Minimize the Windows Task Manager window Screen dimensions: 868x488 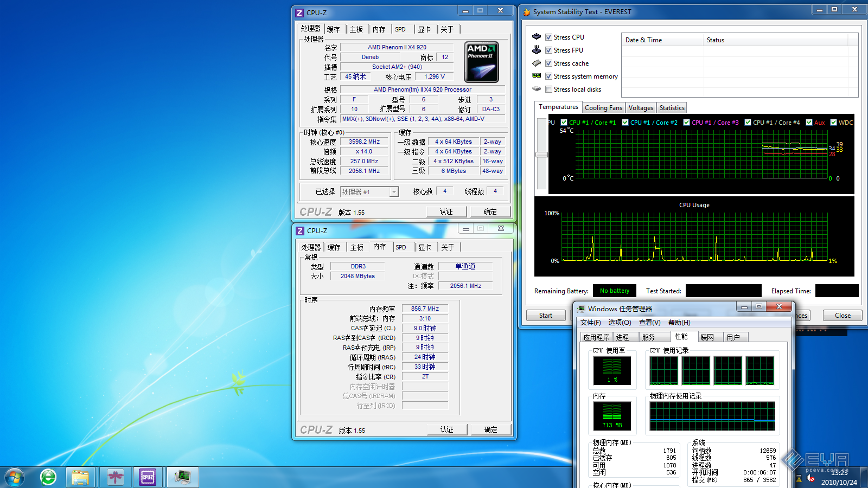coord(744,307)
